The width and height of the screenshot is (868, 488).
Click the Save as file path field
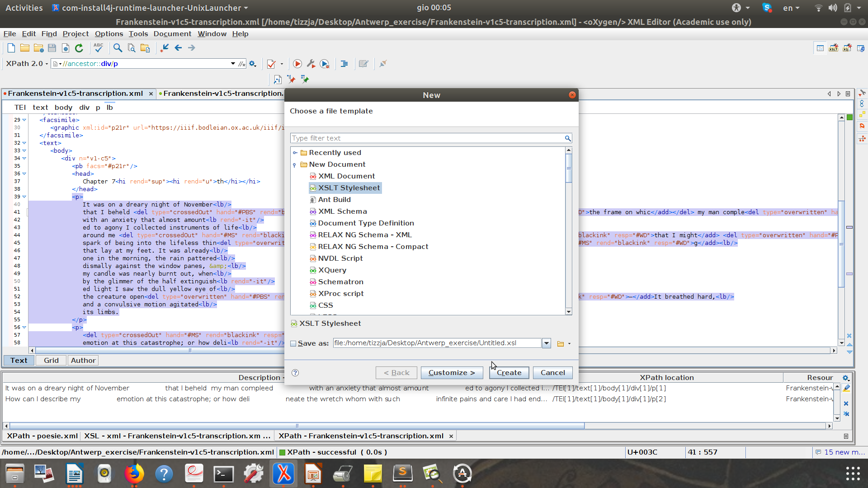coord(437,343)
